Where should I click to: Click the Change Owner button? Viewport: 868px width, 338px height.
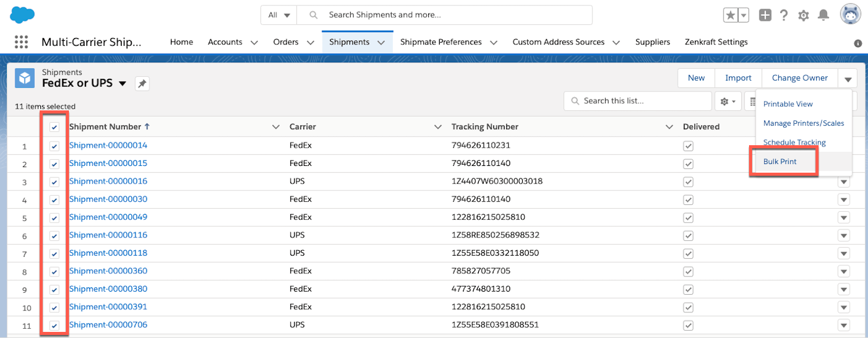(x=800, y=77)
